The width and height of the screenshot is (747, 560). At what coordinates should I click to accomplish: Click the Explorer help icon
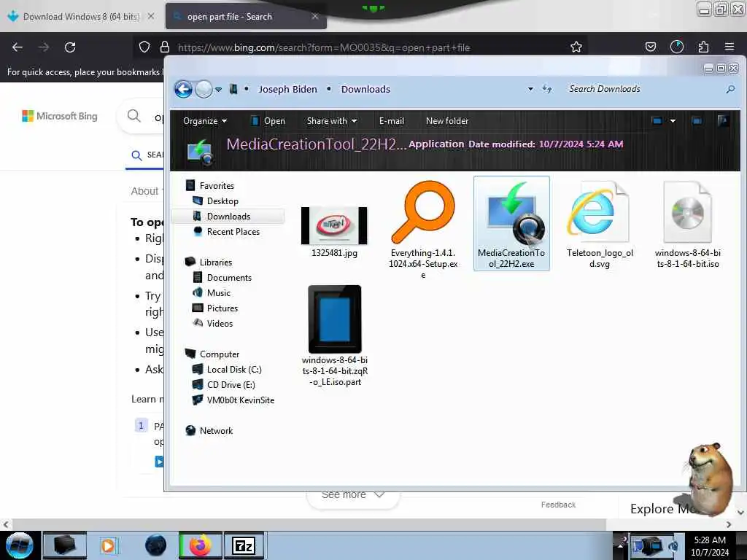(723, 120)
